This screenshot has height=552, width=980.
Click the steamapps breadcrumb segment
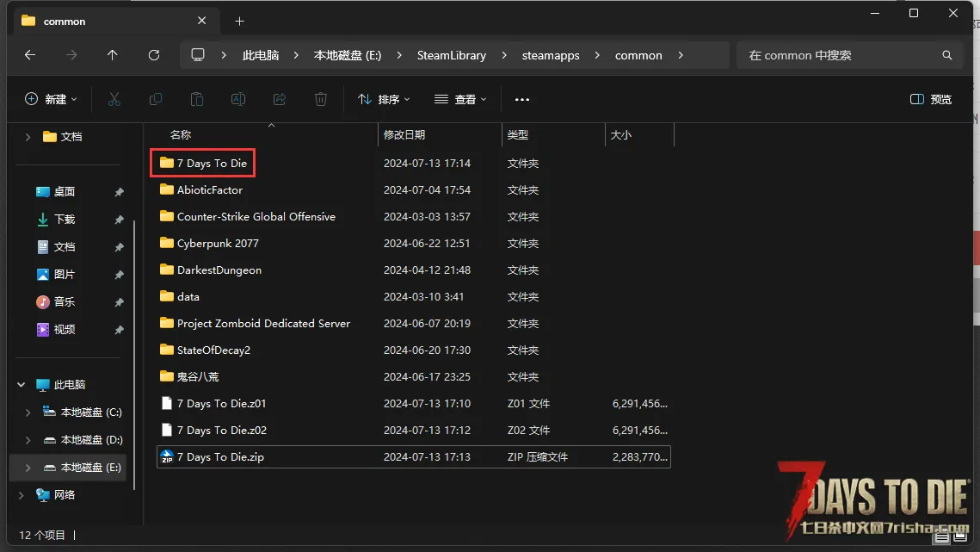pyautogui.click(x=551, y=55)
